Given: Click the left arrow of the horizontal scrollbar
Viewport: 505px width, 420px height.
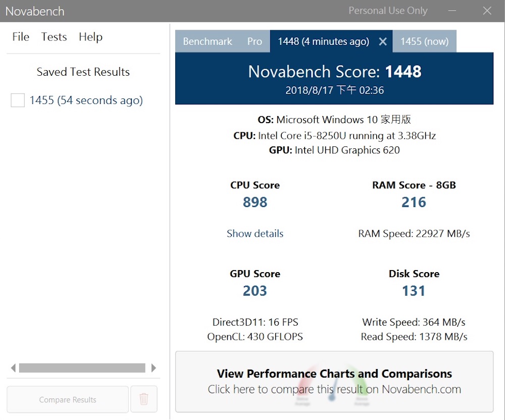Looking at the screenshot, I should (x=13, y=368).
